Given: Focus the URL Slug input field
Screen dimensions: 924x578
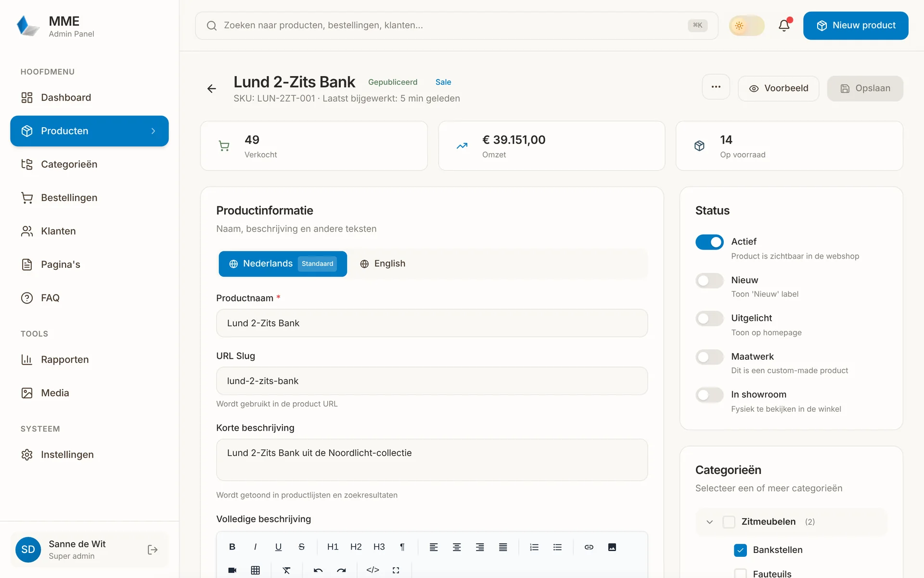Looking at the screenshot, I should click(x=432, y=381).
